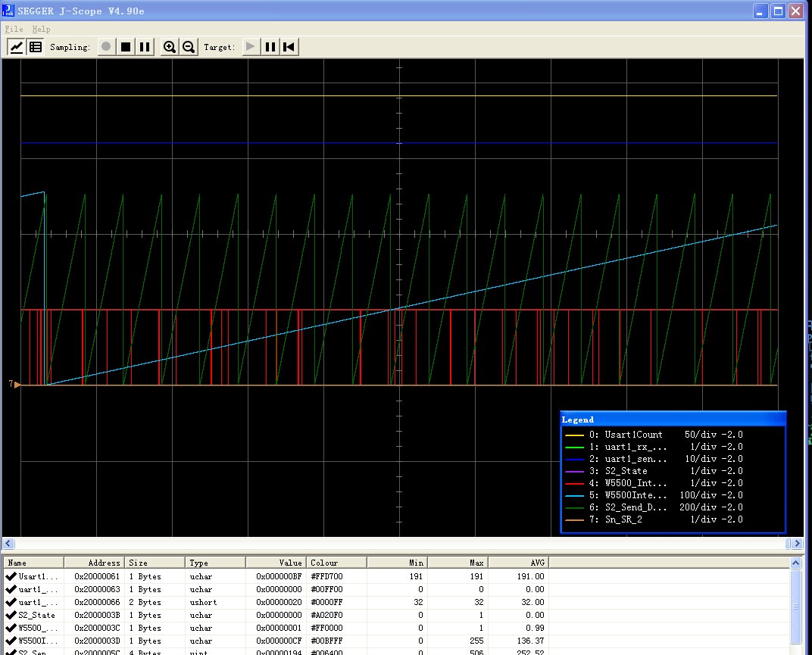Image resolution: width=812 pixels, height=655 pixels.
Task: Click the Target run (play) button
Action: [x=251, y=47]
